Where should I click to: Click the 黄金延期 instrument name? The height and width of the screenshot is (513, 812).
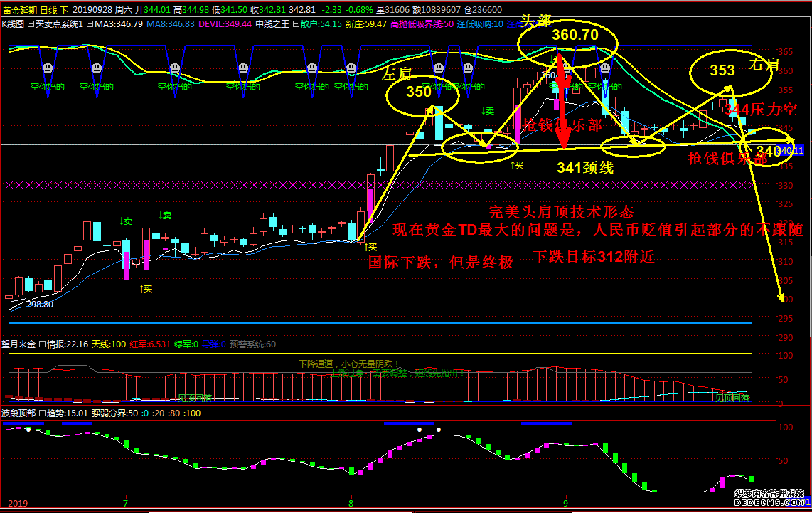[20, 10]
